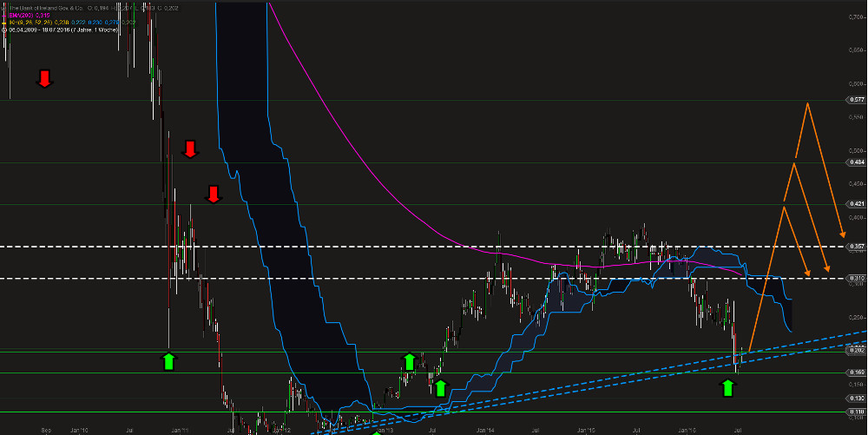868x435 pixels.
Task: Click the 0,650 price axis tick
Action: click(857, 50)
